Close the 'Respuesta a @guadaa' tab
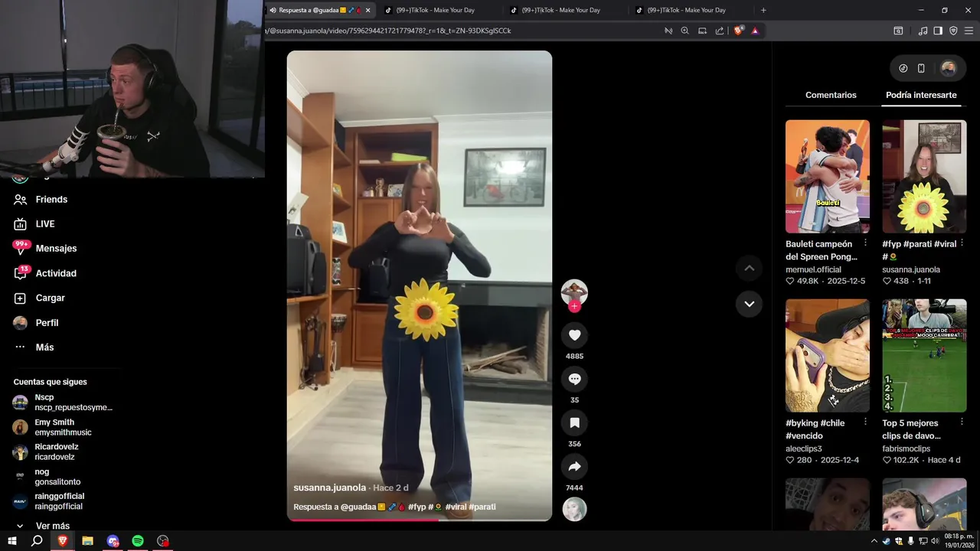Viewport: 980px width, 551px height. click(367, 10)
